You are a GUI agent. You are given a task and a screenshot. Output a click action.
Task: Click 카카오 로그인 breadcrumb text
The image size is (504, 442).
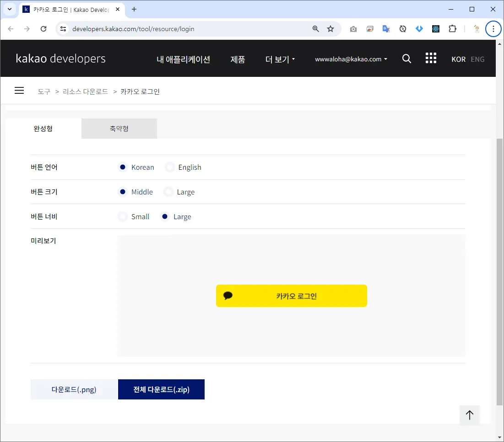click(140, 92)
